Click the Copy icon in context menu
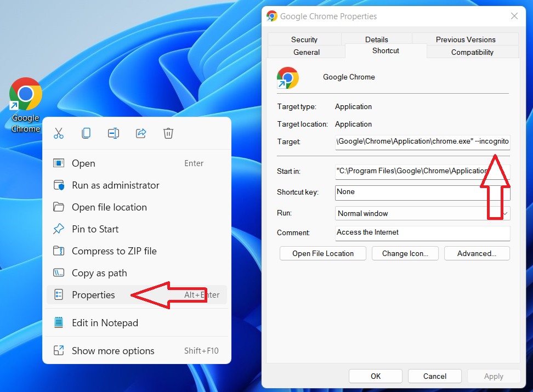533x392 pixels. [86, 133]
